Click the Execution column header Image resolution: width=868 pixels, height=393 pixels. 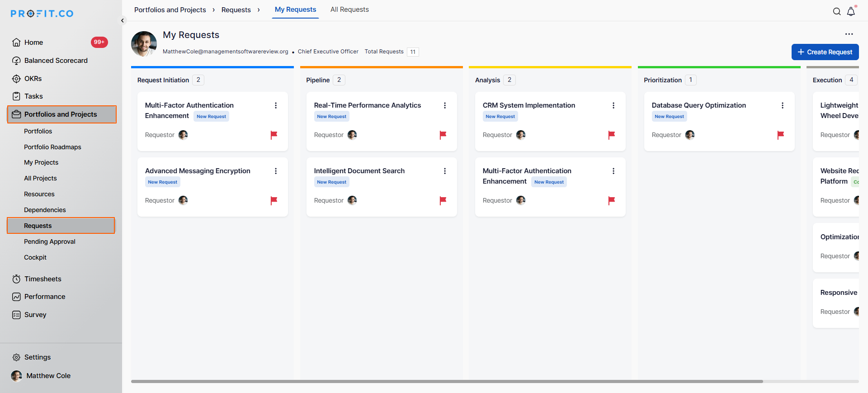tap(827, 80)
